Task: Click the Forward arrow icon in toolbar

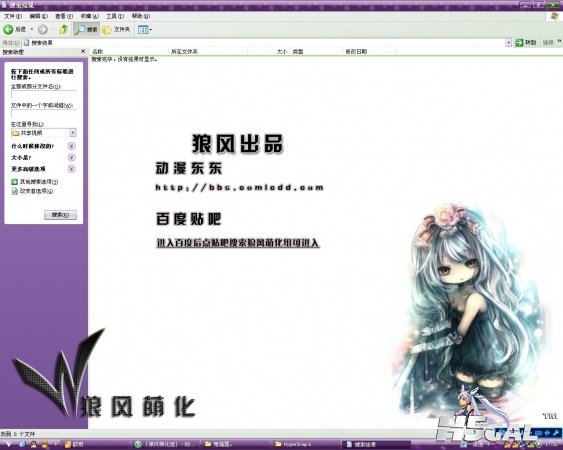Action: click(42, 29)
